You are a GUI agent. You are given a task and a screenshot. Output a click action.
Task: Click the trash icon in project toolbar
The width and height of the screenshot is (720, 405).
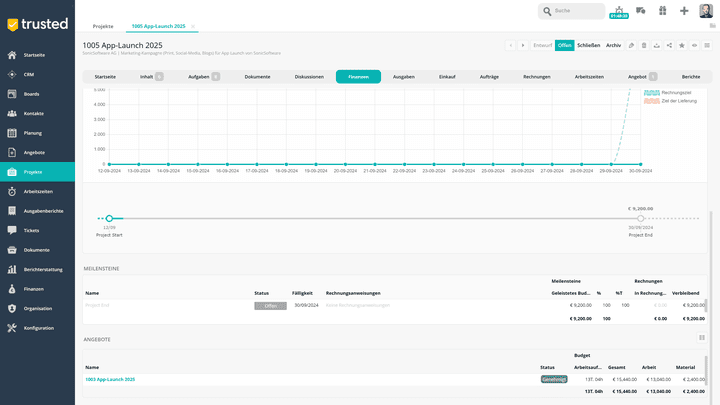point(644,45)
